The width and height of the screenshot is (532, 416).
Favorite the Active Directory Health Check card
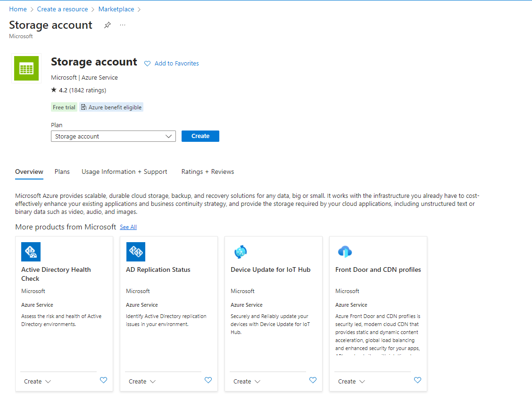(x=104, y=380)
